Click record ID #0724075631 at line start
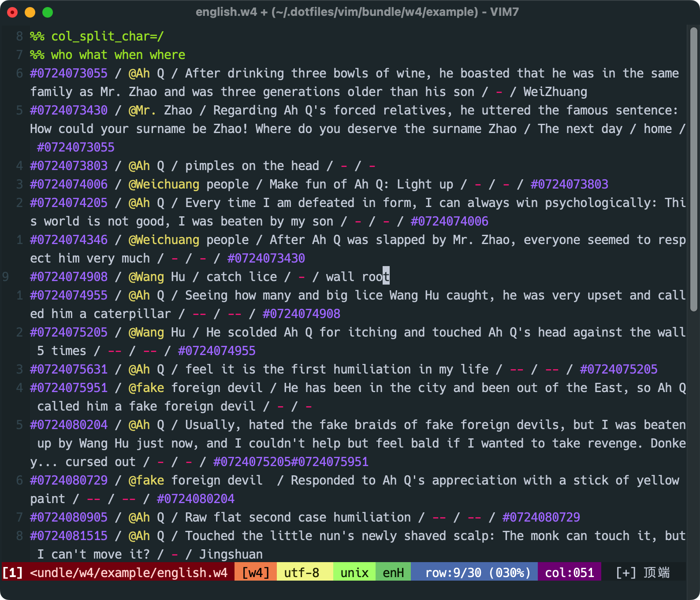The width and height of the screenshot is (700, 600). (x=69, y=369)
